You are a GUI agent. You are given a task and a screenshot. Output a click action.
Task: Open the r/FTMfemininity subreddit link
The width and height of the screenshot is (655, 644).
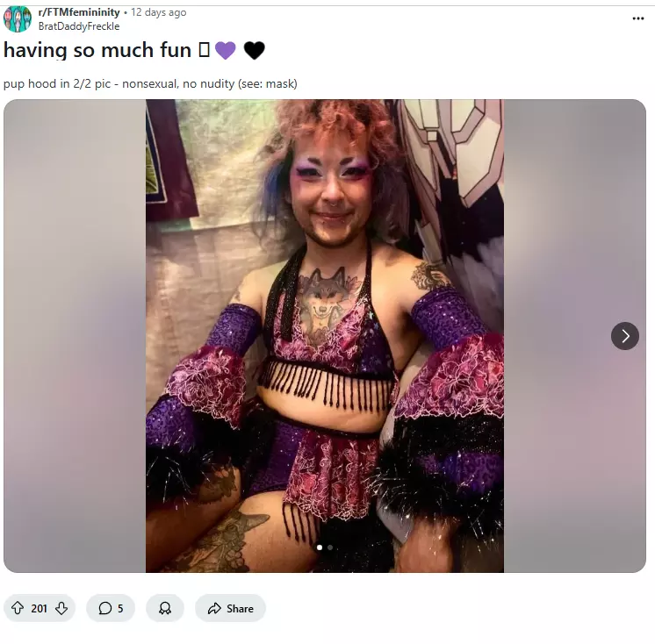(79, 12)
